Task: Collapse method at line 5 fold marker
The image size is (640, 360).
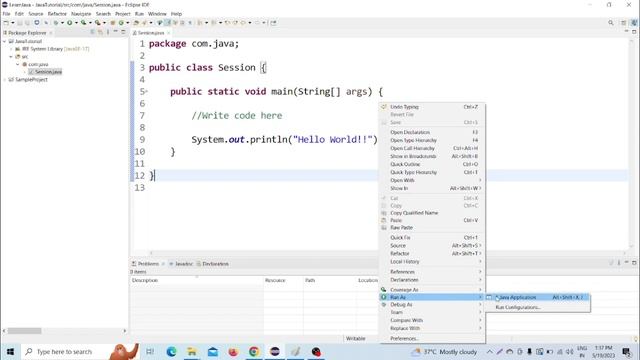Action: click(147, 91)
